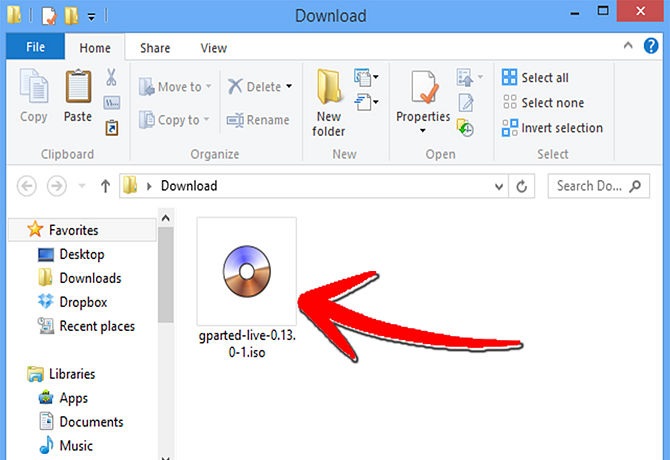The image size is (670, 460).
Task: Switch to the Share ribbon tab
Action: 155,48
